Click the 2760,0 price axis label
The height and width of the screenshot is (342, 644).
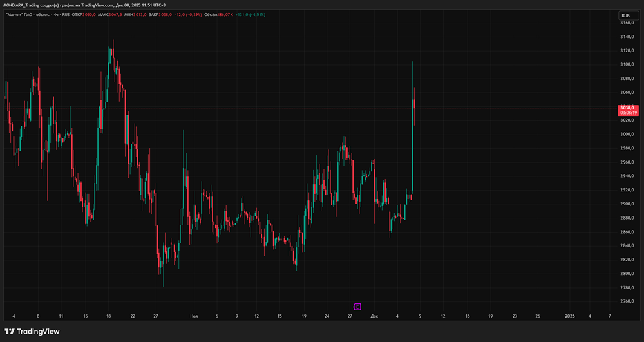coord(628,301)
